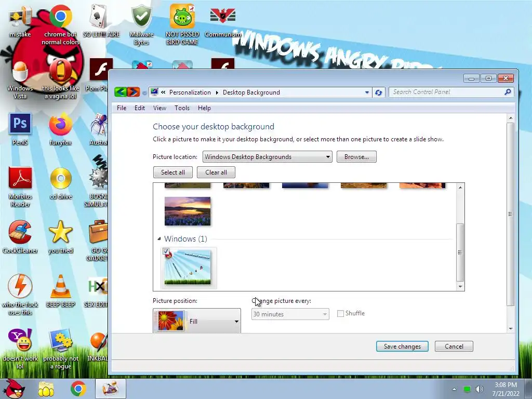Click the Personalization taskbar button

pos(110,389)
